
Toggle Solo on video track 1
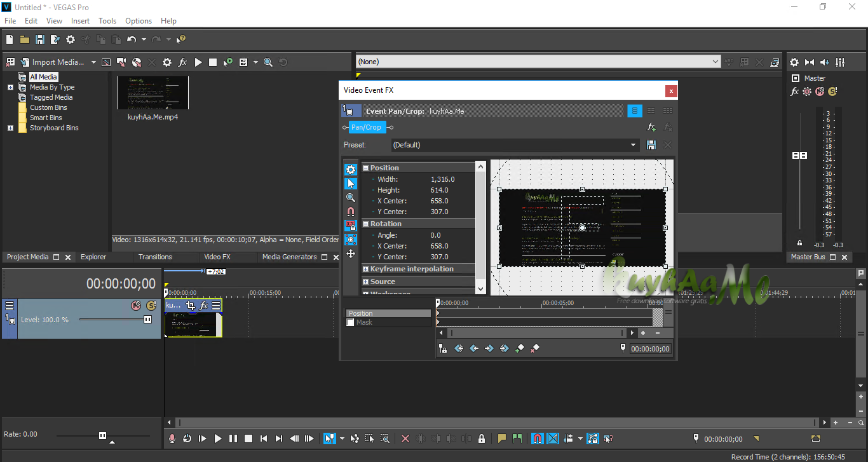pos(151,306)
